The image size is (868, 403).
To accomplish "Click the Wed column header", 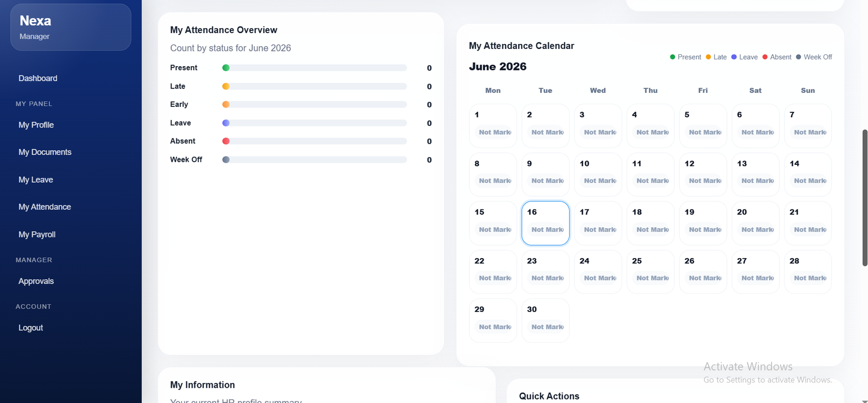I will tap(598, 91).
